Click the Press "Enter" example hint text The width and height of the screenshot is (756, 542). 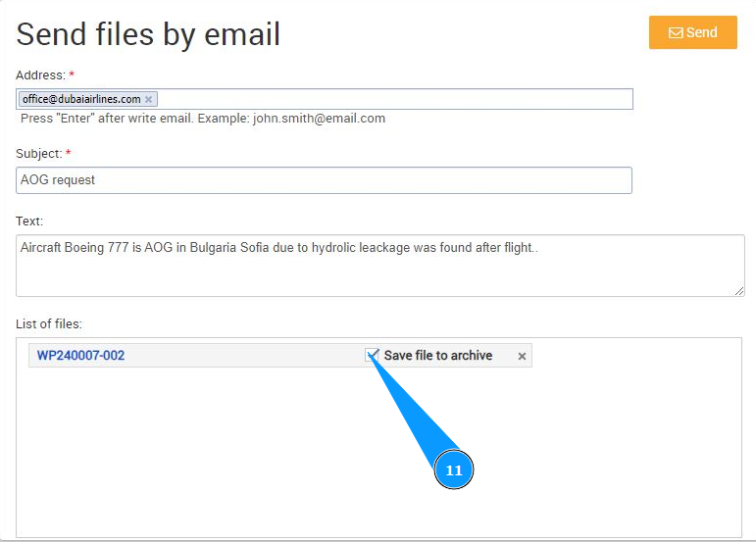click(x=203, y=119)
